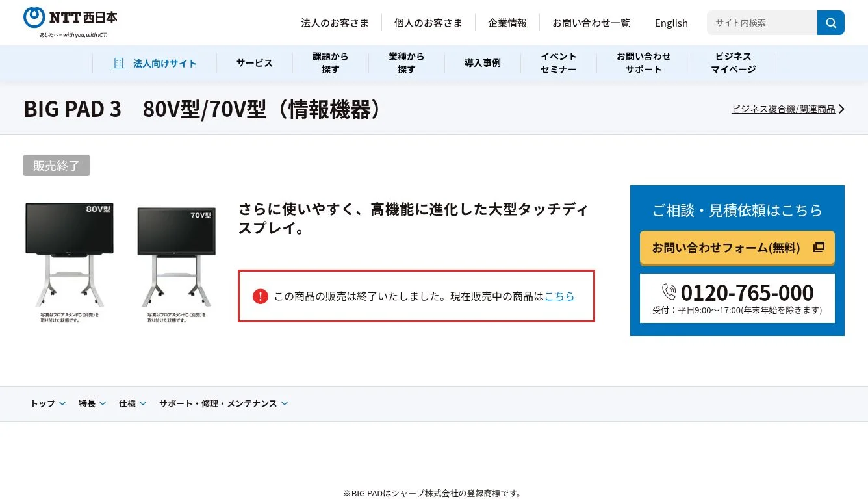Click the arrow next to ビジネス複合機/関連商品
The width and height of the screenshot is (868, 499).
point(841,109)
